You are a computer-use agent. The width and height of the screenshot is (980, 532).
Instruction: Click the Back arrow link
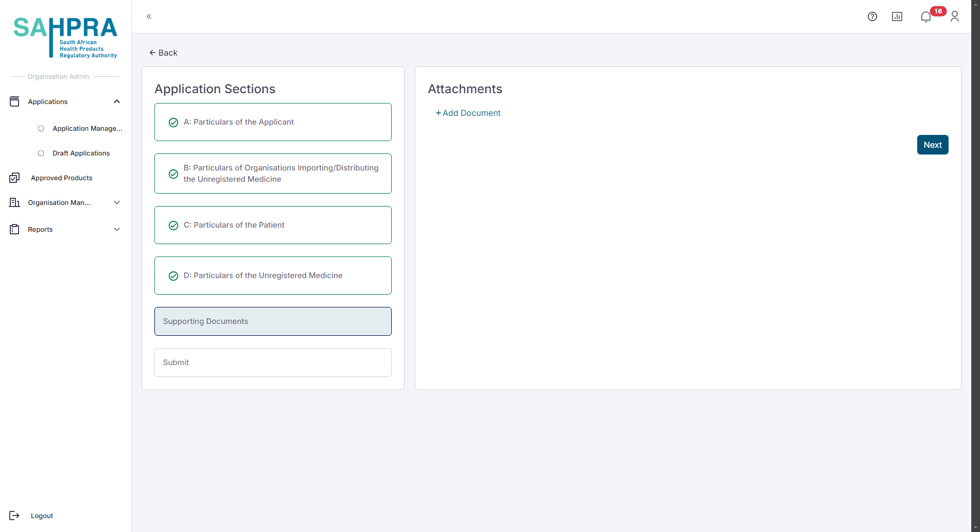[163, 53]
